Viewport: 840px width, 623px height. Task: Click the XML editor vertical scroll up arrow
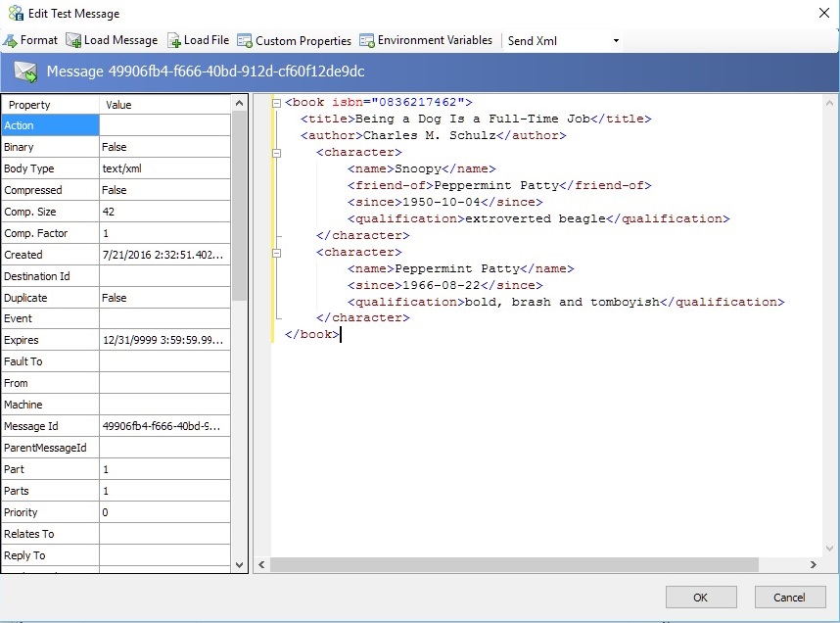click(x=830, y=103)
